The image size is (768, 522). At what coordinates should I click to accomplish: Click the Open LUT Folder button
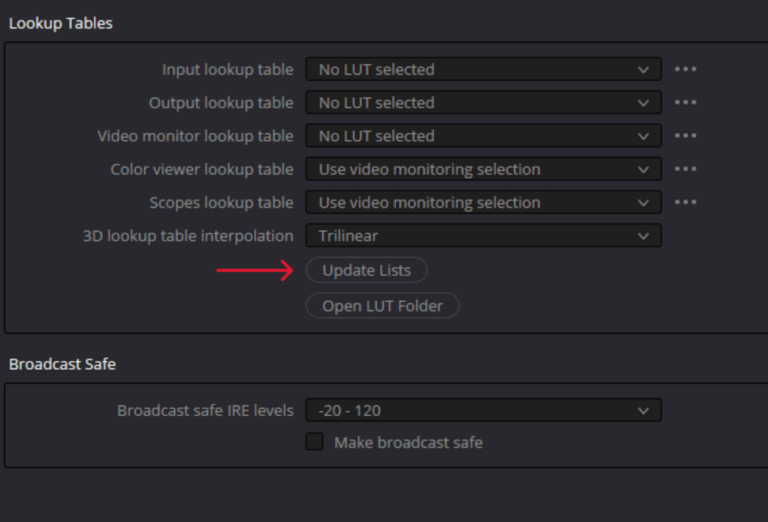pyautogui.click(x=383, y=306)
